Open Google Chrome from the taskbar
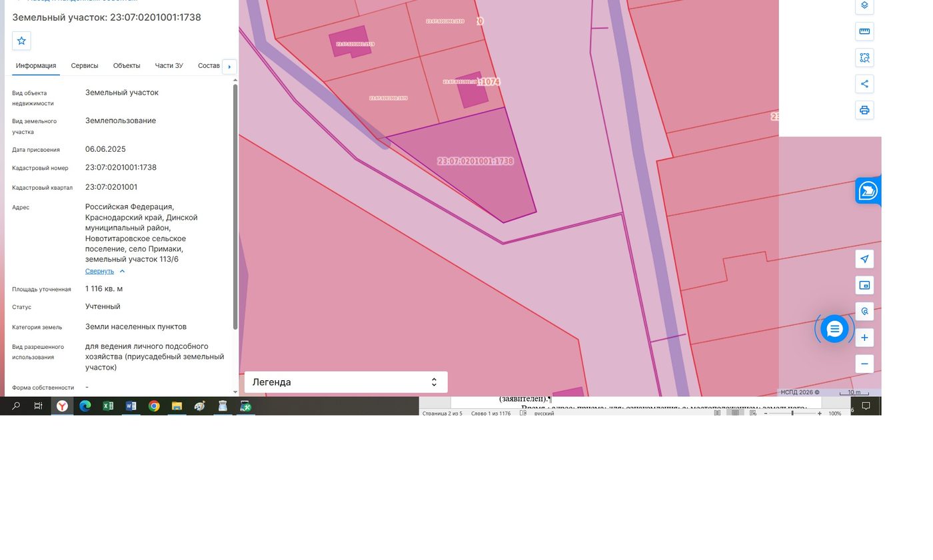The image size is (933, 560). click(x=154, y=406)
